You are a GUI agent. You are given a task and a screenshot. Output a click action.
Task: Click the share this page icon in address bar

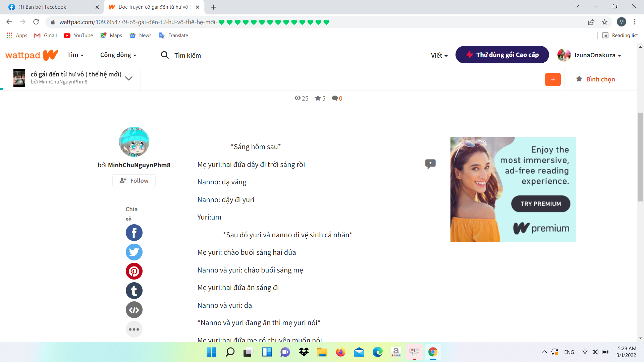[x=591, y=22]
